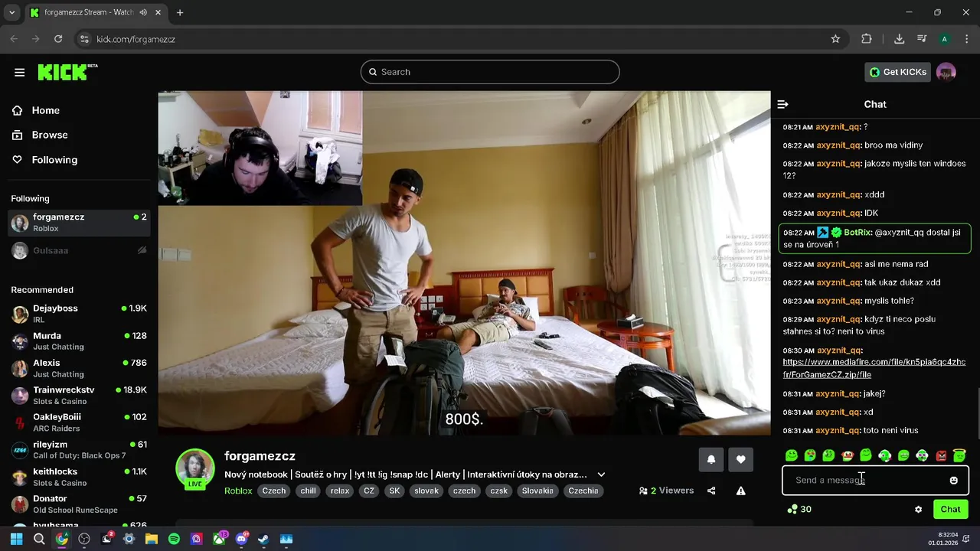Viewport: 980px width, 551px height.
Task: Open File Explorer from taskbar
Action: [x=152, y=539]
